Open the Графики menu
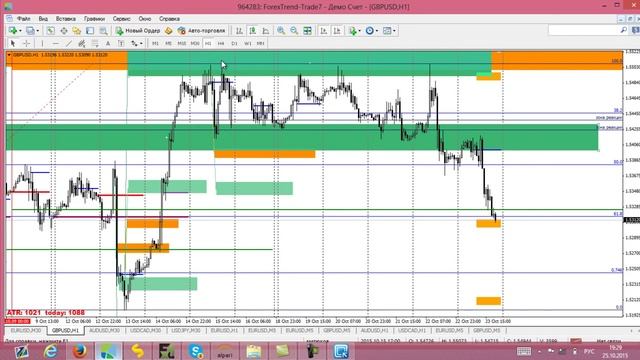 coord(94,19)
